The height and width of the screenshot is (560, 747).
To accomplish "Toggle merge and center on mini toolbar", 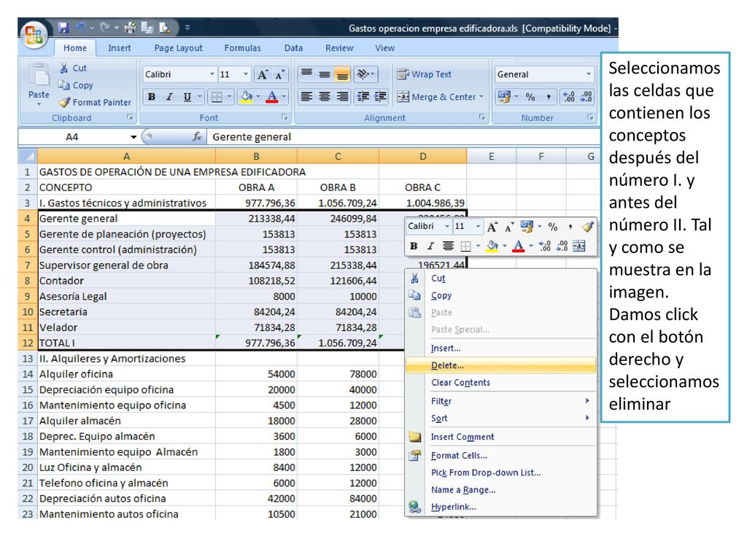I will pos(578,246).
